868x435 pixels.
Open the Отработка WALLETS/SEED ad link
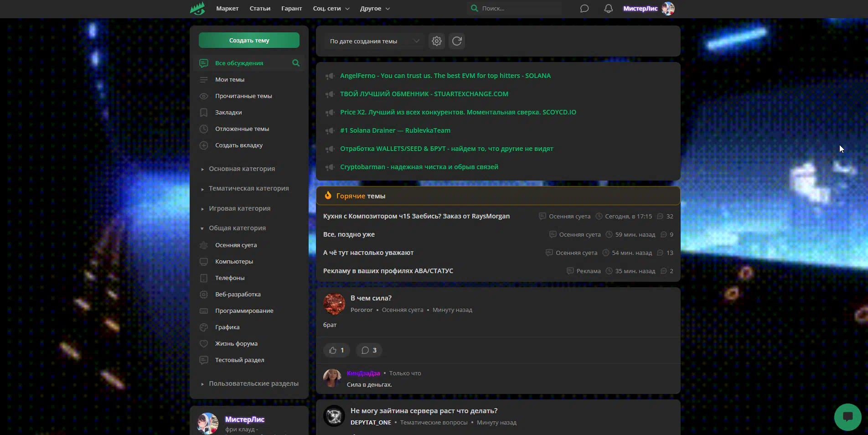pyautogui.click(x=447, y=149)
